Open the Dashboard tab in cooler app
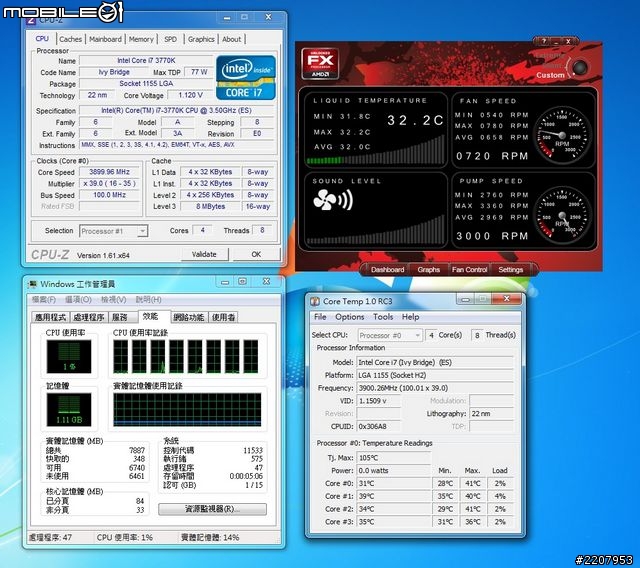The height and width of the screenshot is (568, 640). click(x=387, y=269)
